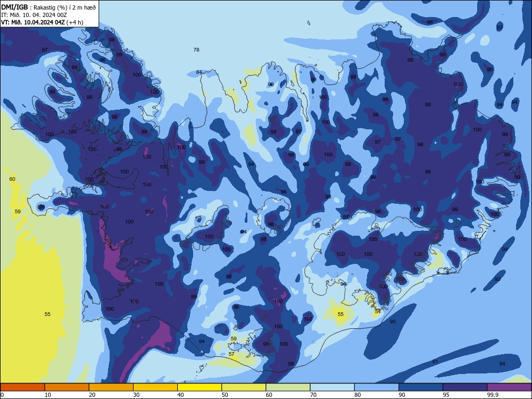Click the orange 10–20 legend swatch
This screenshot has width=532, height=399.
pyautogui.click(x=67, y=387)
